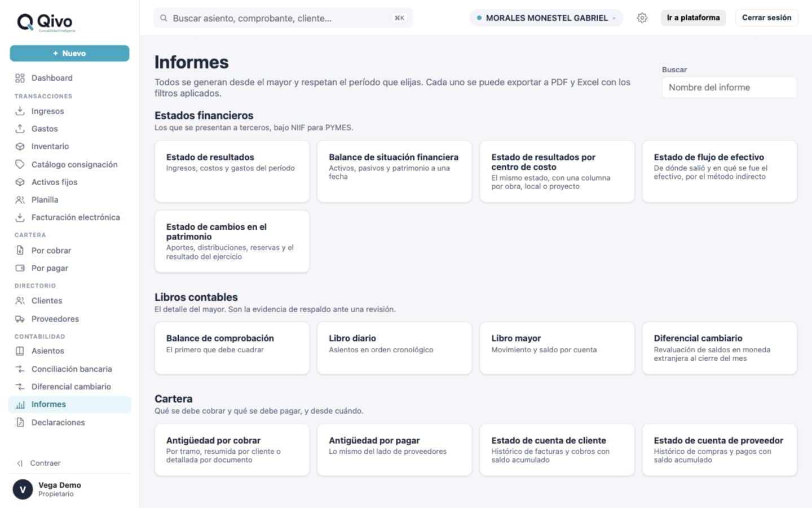Screen dimensions: 812x508
Task: Click the Nombre del informe search field
Action: point(729,87)
